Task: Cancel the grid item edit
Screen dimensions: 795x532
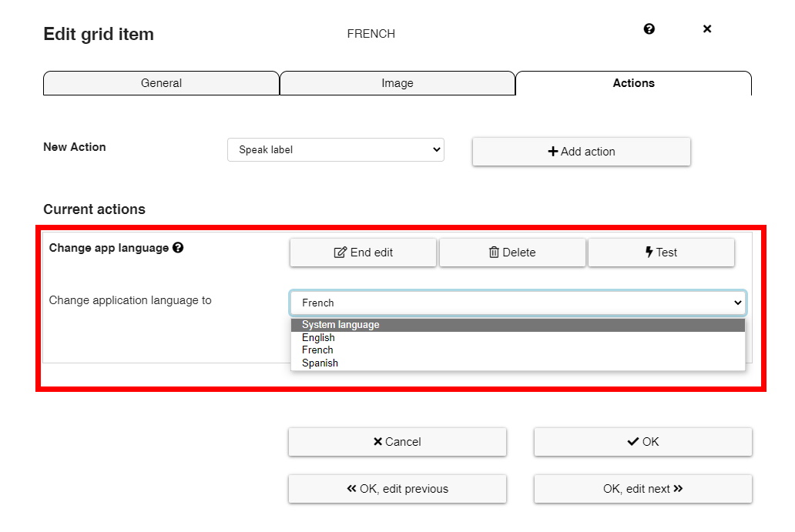Action: click(397, 442)
